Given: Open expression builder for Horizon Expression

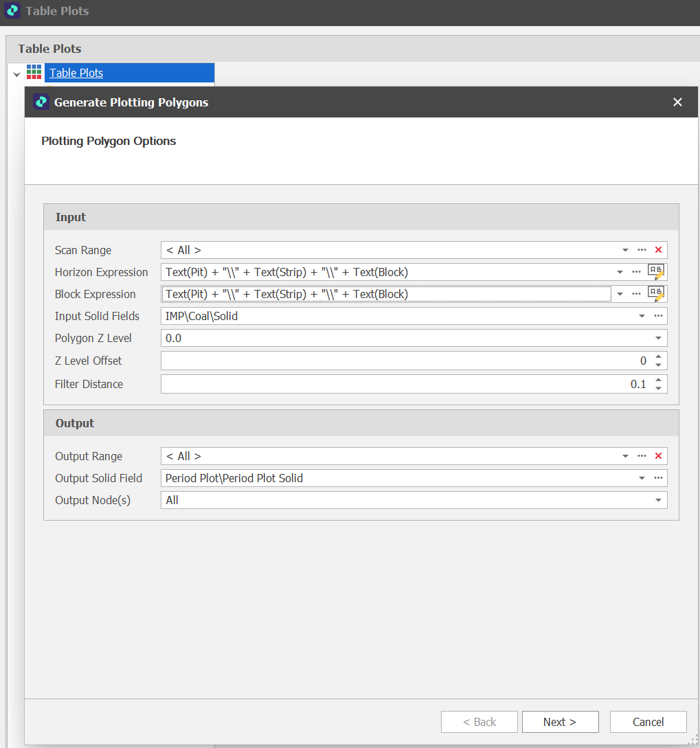Looking at the screenshot, I should 656,271.
